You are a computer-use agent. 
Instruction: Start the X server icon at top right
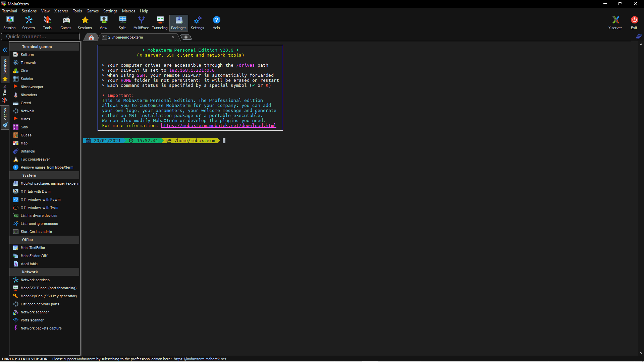[x=615, y=23]
